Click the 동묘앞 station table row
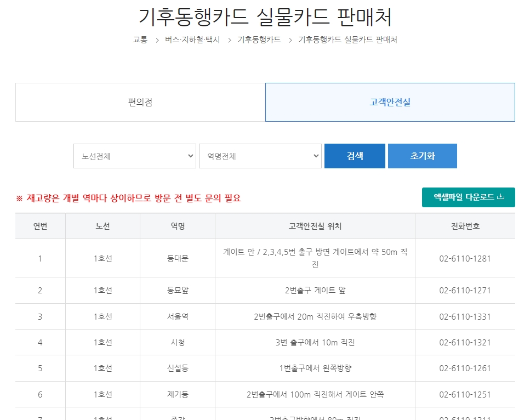 178,290
